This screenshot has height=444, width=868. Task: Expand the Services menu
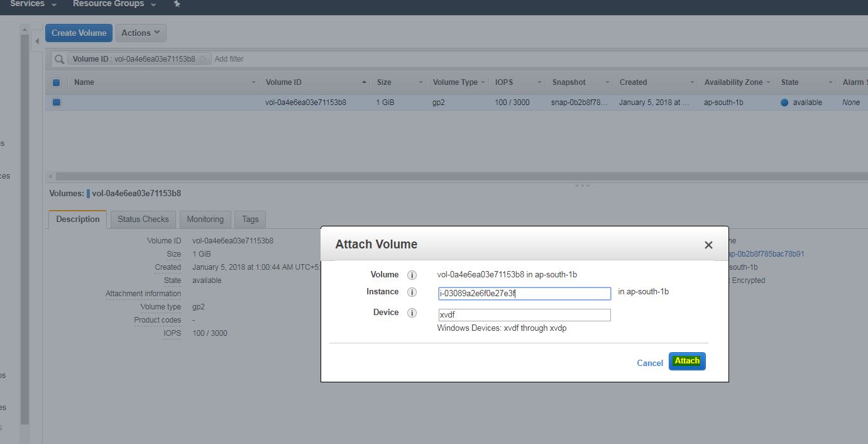[33, 4]
